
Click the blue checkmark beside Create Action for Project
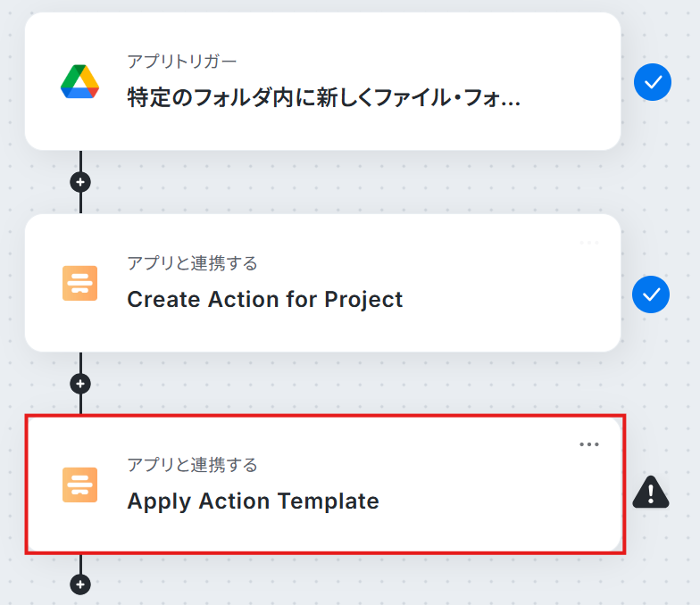point(651,294)
